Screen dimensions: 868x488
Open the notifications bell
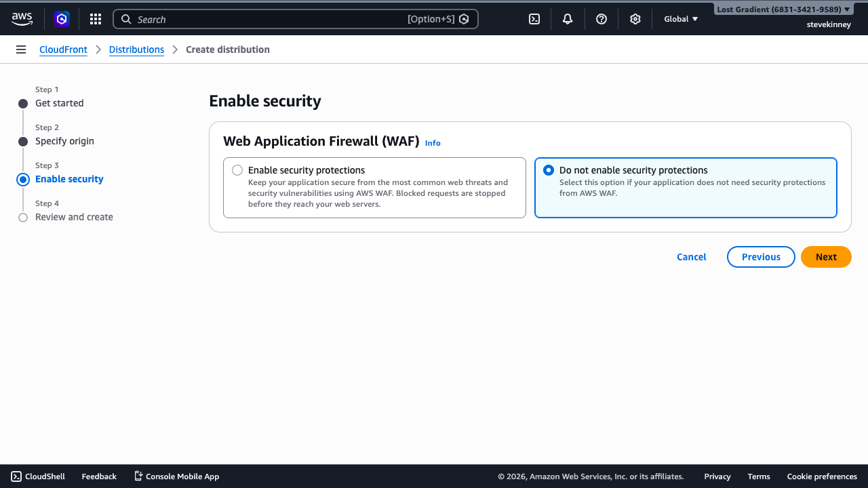568,19
